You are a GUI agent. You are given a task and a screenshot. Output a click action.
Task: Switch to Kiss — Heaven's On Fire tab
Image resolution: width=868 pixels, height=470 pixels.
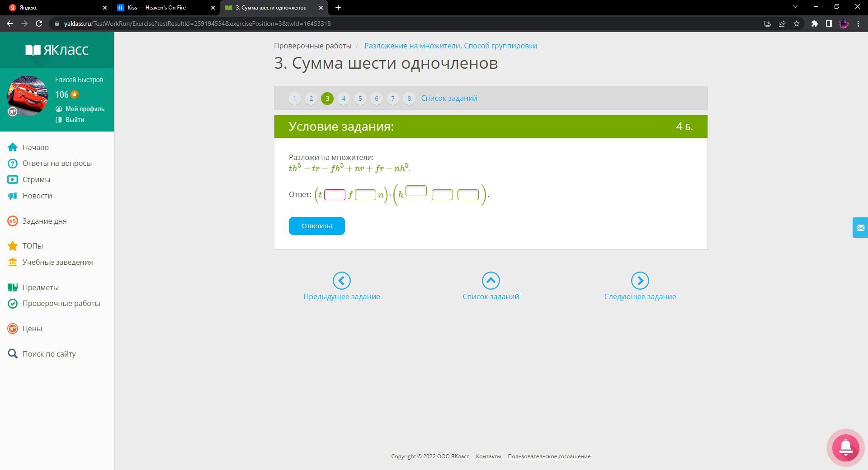pyautogui.click(x=165, y=8)
